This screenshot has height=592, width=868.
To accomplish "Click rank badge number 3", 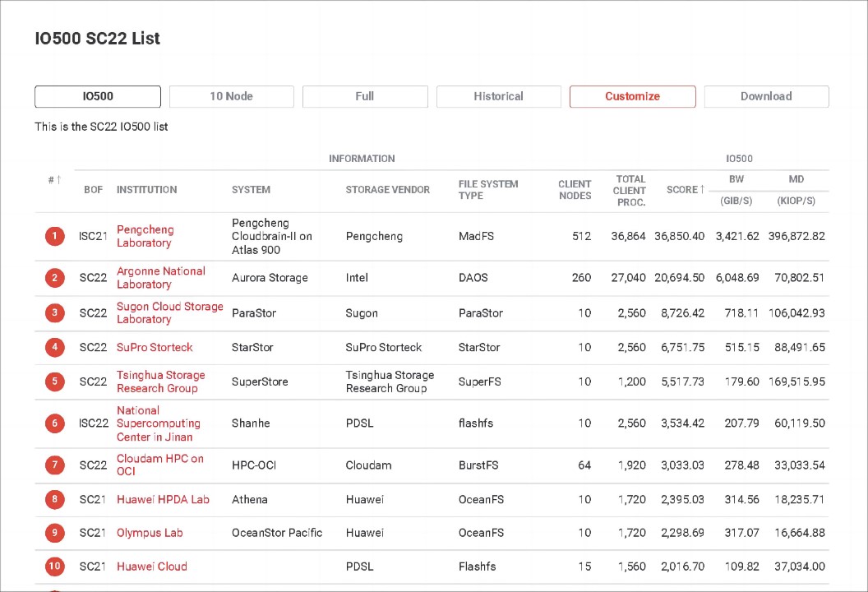I will click(55, 313).
